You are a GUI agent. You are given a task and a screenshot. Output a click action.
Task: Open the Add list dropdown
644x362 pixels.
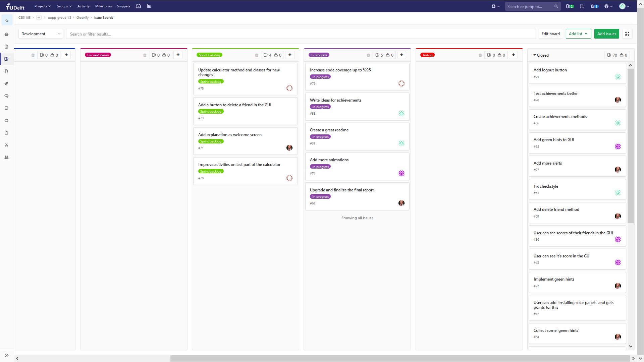click(x=578, y=34)
